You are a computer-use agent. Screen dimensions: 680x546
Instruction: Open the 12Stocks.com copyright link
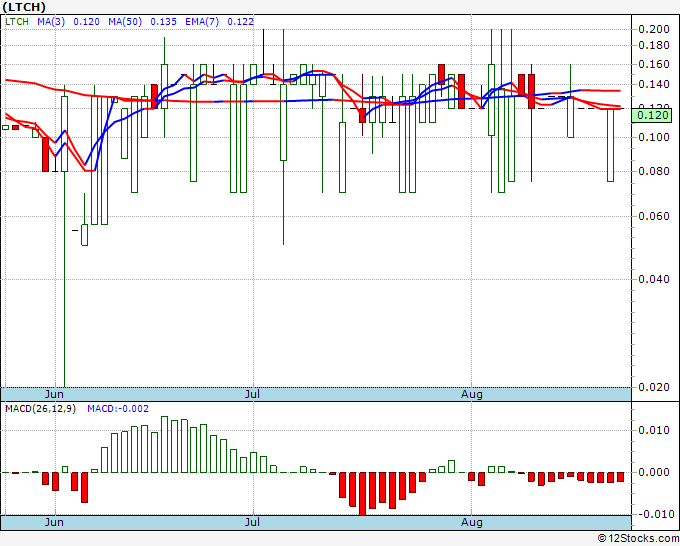point(638,538)
